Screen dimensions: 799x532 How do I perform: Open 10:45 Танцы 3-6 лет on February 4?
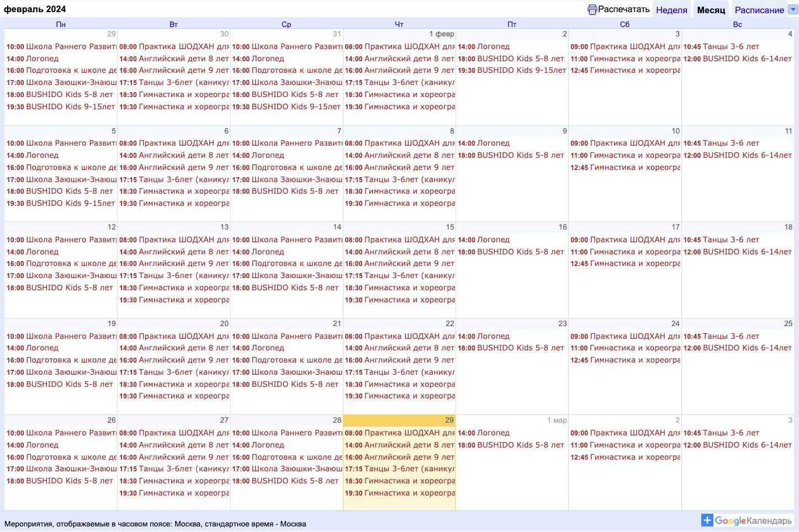[731, 47]
